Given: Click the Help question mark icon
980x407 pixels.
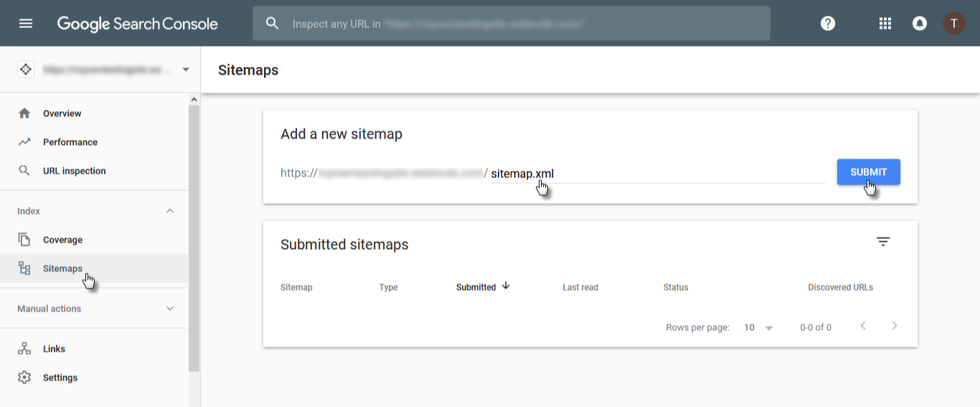Looking at the screenshot, I should 828,24.
